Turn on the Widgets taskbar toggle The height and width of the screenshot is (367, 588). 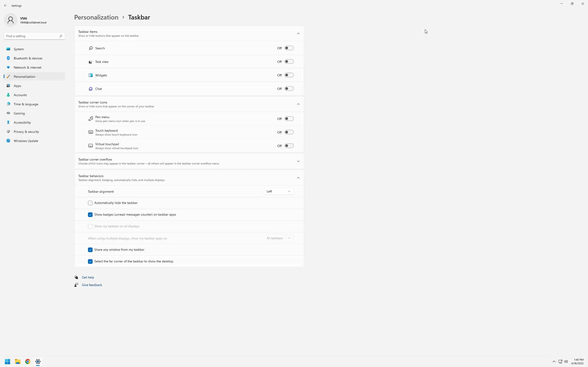point(289,75)
